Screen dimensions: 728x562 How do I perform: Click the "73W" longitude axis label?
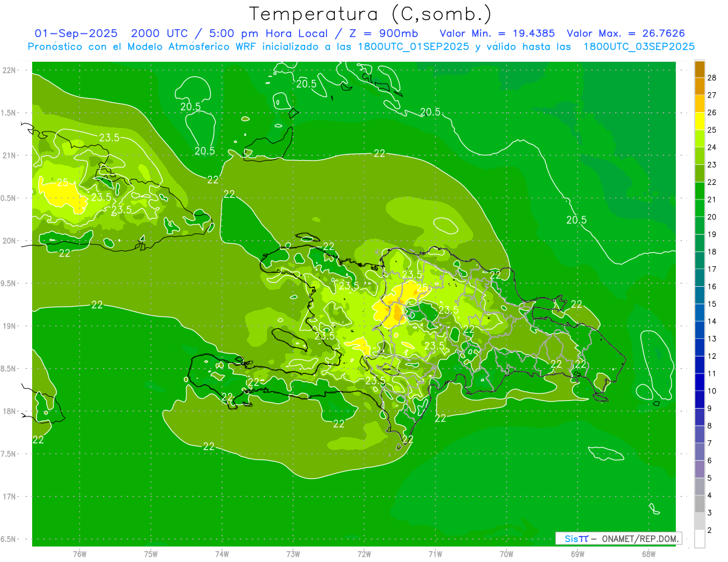tap(293, 554)
